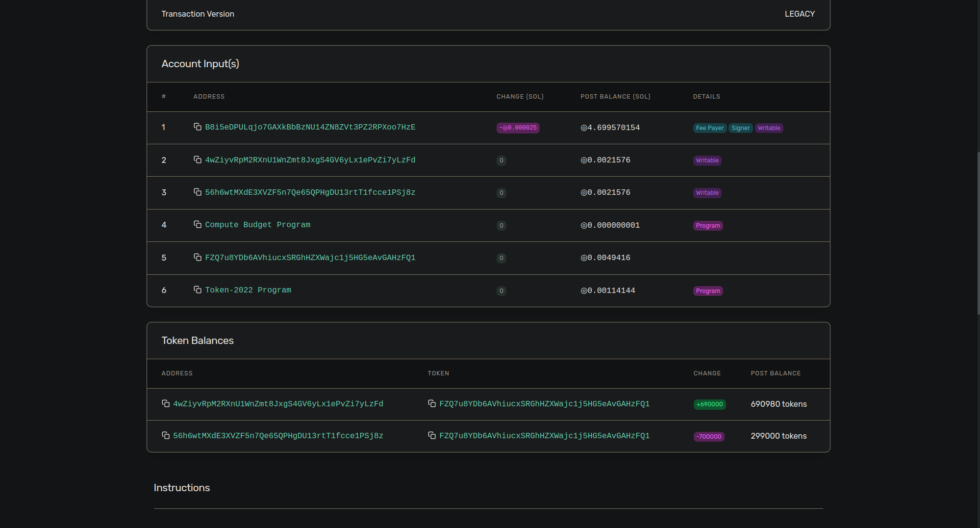
Task: Open 4wZiyvRpM2 address in Token Balances
Action: tap(278, 404)
